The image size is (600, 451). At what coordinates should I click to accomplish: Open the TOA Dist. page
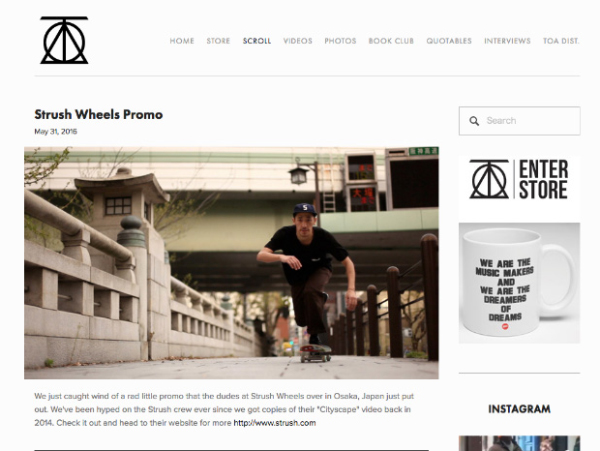561,41
